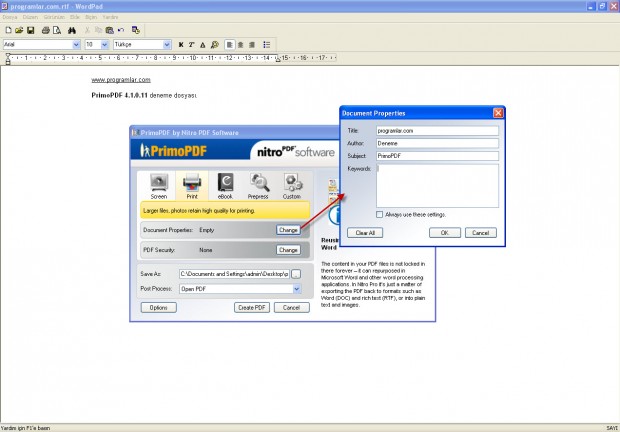Expand the font size 10 dropdown
620x432 pixels.
coord(104,45)
